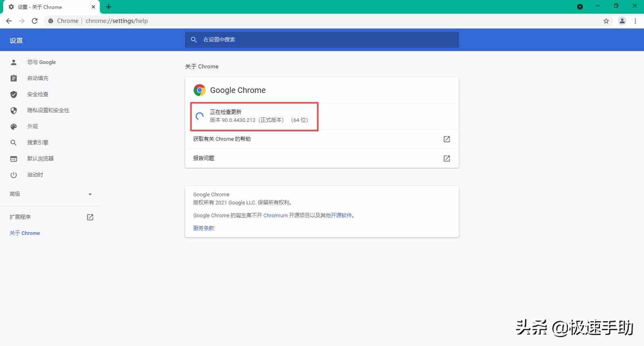Click the external link icon for Chrome help
The width and height of the screenshot is (644, 346).
(x=447, y=139)
